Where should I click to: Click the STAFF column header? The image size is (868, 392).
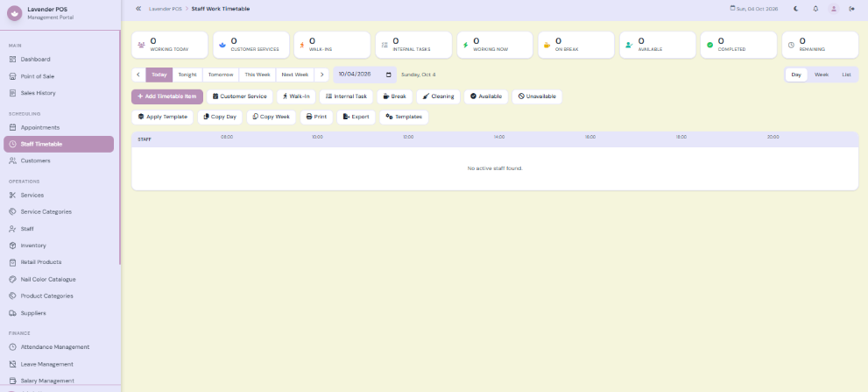145,139
